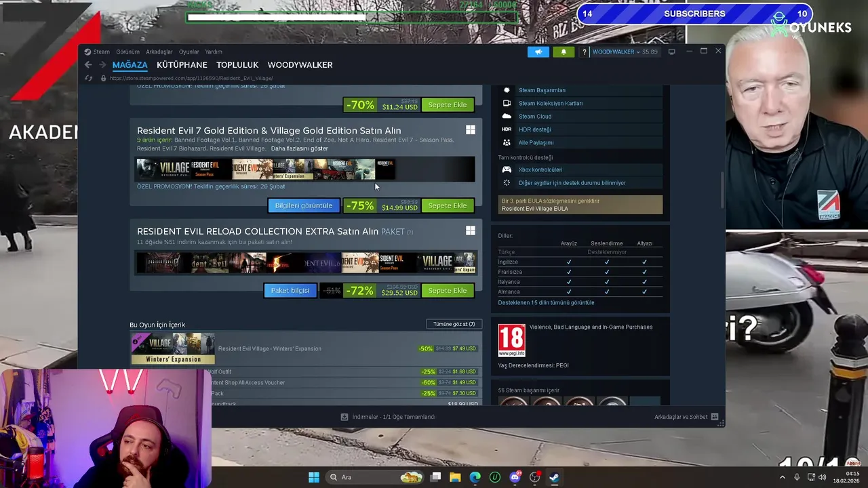
Task: Click the wallet balance $5.89
Action: [650, 52]
